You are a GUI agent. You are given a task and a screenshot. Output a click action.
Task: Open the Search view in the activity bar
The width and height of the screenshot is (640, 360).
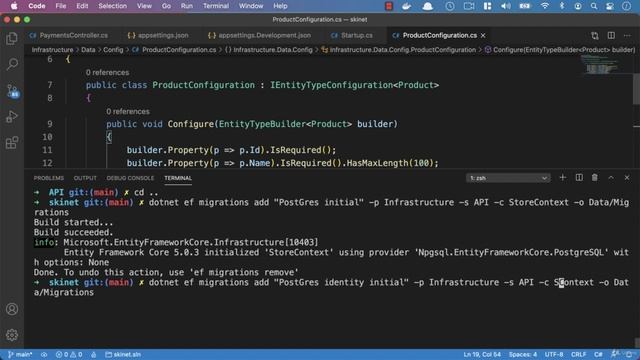(12, 64)
